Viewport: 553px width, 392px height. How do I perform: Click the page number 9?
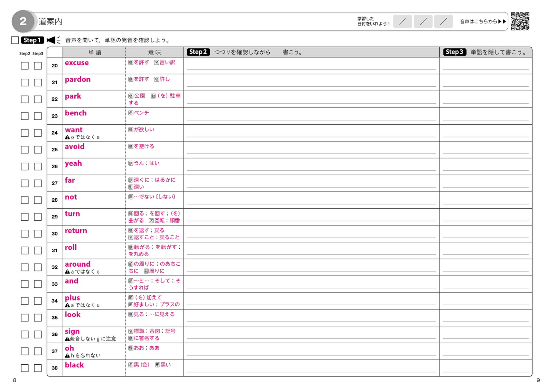pyautogui.click(x=538, y=380)
